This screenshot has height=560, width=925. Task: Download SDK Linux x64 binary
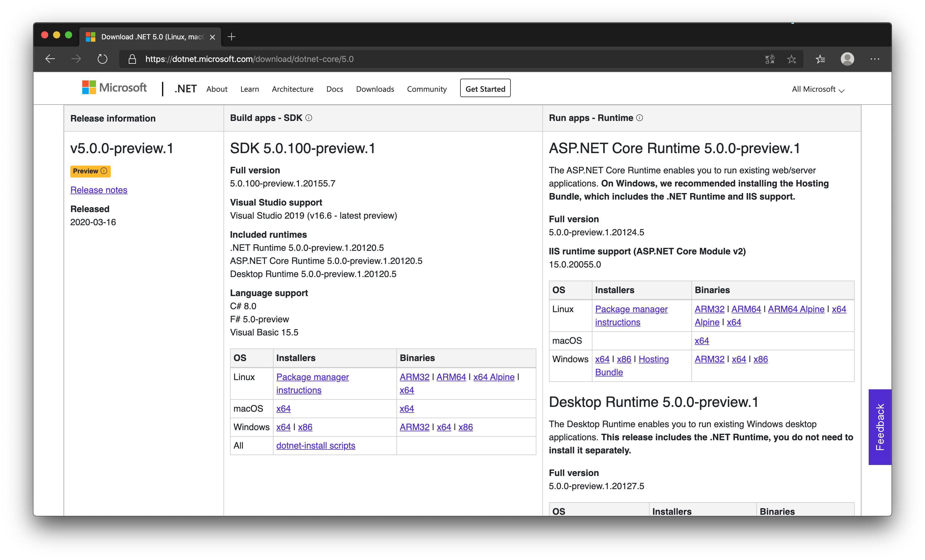pos(406,390)
